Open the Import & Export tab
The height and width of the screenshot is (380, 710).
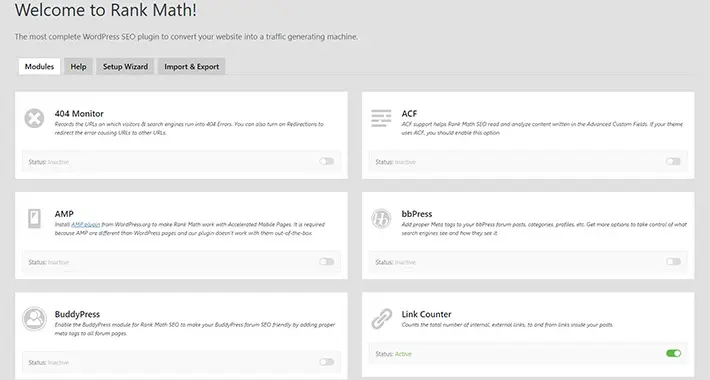point(192,67)
